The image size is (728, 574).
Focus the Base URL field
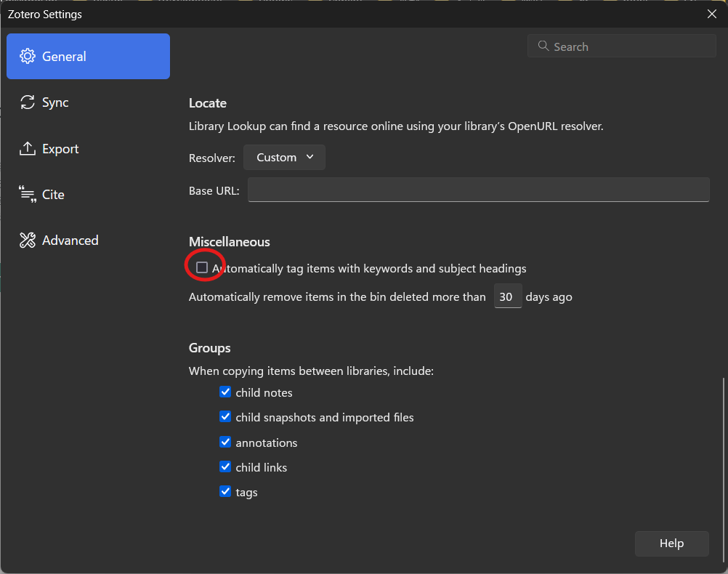click(478, 190)
